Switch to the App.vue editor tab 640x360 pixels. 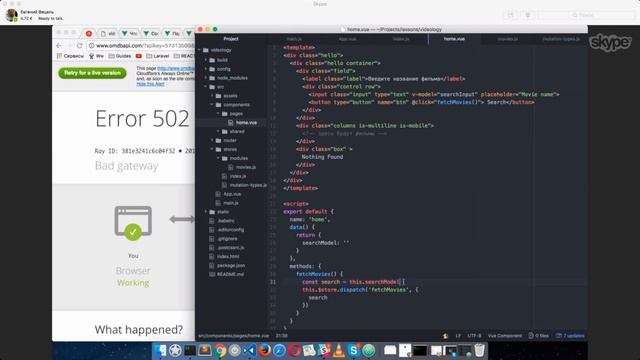(347, 39)
